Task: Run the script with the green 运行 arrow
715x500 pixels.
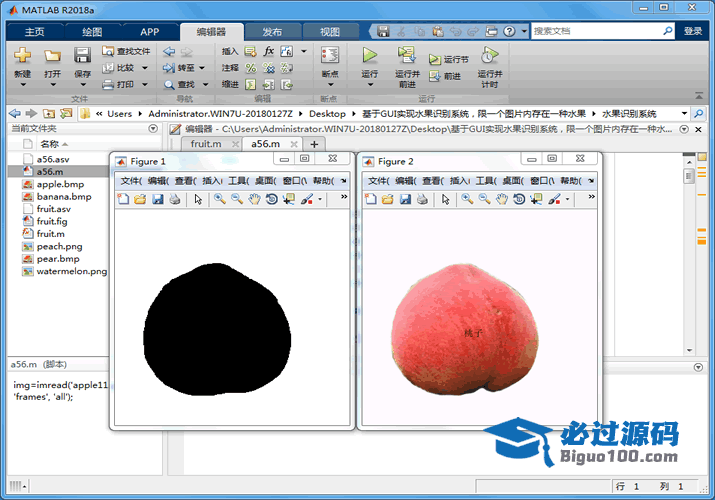Action: coord(369,55)
